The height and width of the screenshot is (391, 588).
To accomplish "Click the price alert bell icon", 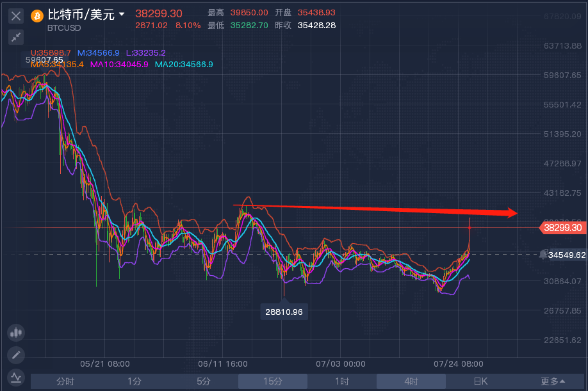I will (543, 255).
